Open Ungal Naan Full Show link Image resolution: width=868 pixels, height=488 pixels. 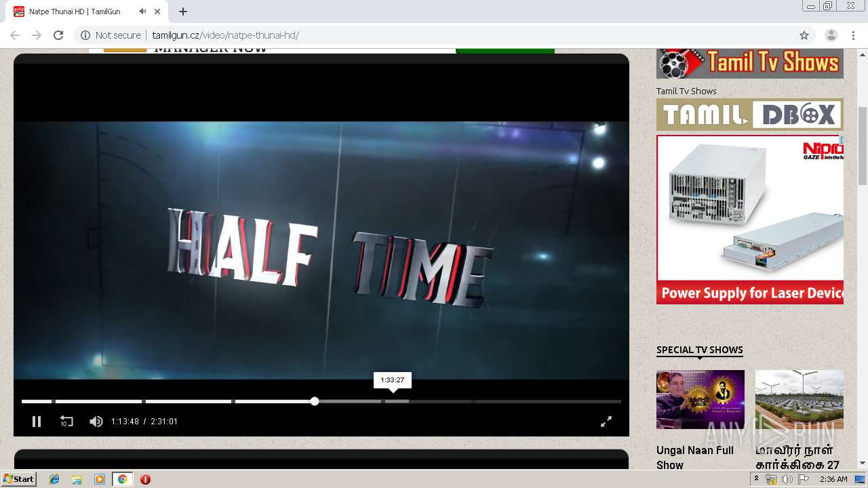point(695,457)
